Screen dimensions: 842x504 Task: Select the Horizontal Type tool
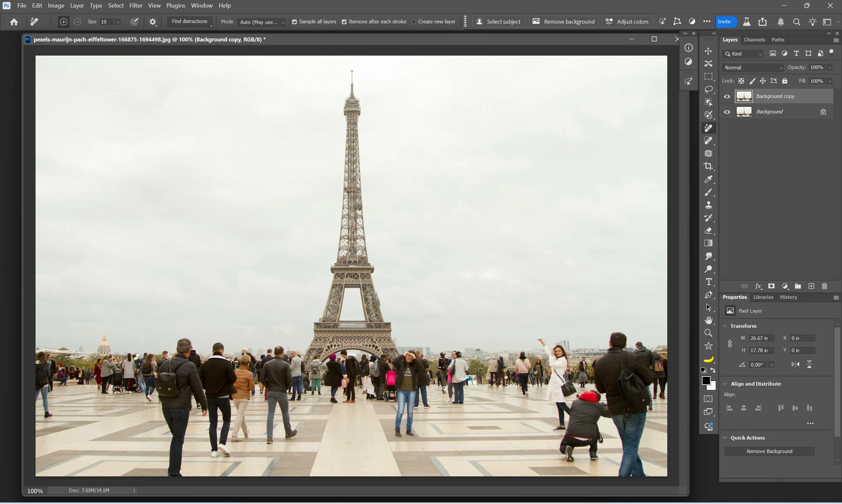coord(708,282)
